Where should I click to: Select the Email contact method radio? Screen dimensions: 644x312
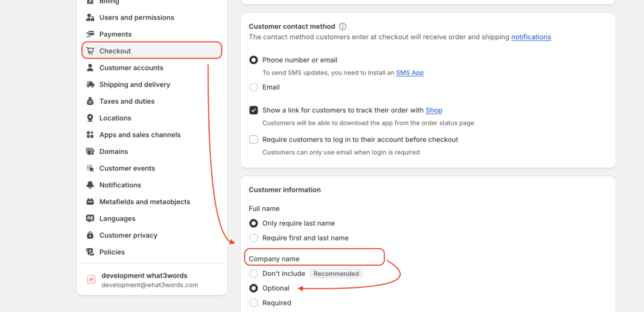254,87
